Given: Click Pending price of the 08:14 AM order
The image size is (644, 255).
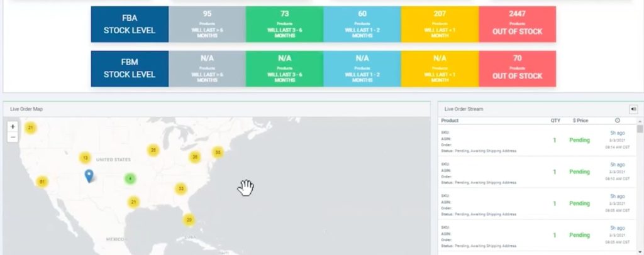Looking at the screenshot, I should (579, 140).
